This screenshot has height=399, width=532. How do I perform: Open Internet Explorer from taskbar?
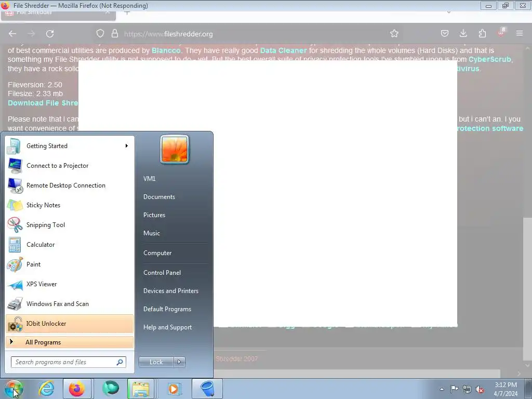46,389
